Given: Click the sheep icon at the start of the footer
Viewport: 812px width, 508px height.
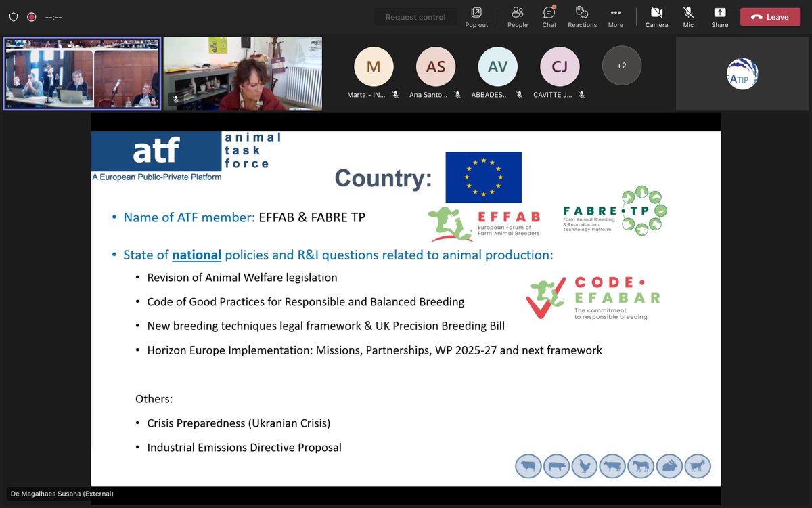Looking at the screenshot, I should pyautogui.click(x=528, y=466).
